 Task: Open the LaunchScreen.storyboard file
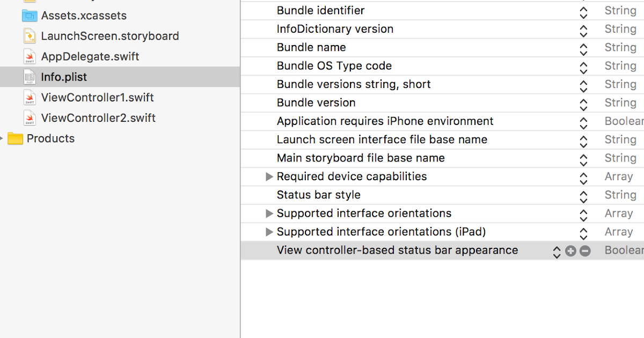point(110,36)
